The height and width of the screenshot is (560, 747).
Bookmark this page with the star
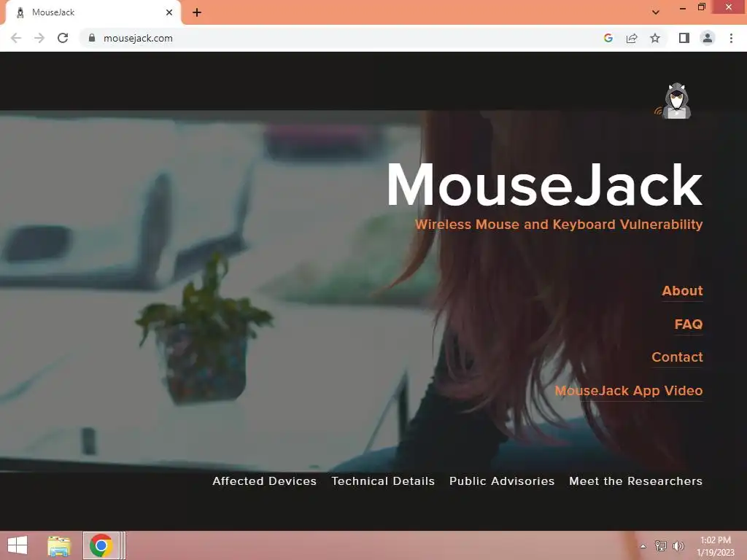coord(655,38)
